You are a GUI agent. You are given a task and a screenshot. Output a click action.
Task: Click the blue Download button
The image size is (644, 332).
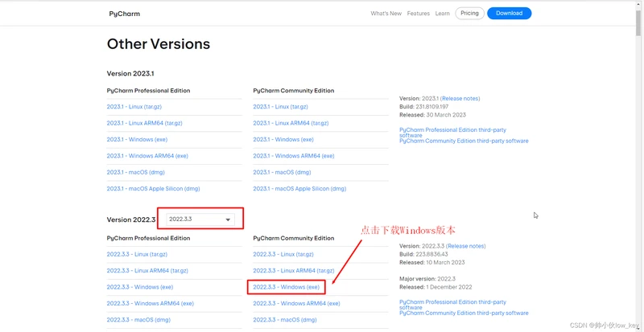[510, 13]
